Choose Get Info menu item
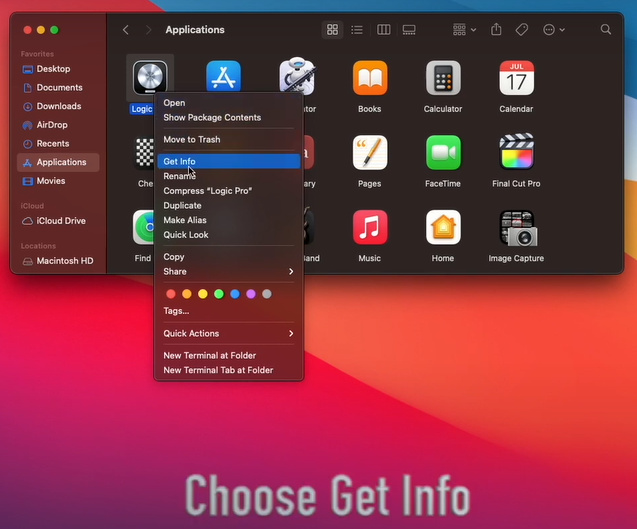637x529 pixels. click(229, 161)
